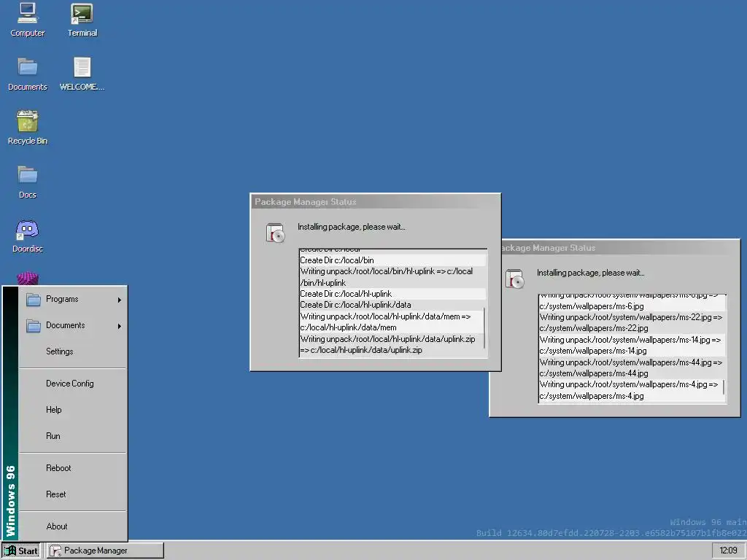Select the log line writing hl-uplink/data/mem
Screen dimensions: 747x560
tap(391, 322)
